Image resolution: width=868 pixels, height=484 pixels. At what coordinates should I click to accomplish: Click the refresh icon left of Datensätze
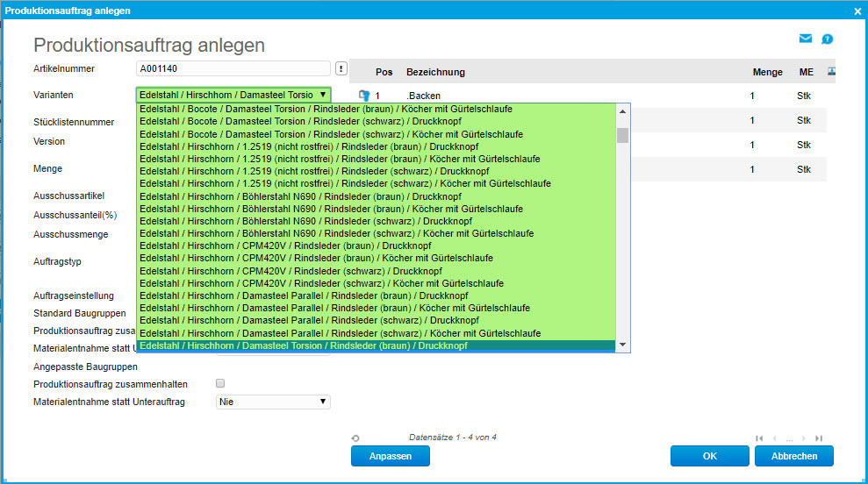(355, 438)
